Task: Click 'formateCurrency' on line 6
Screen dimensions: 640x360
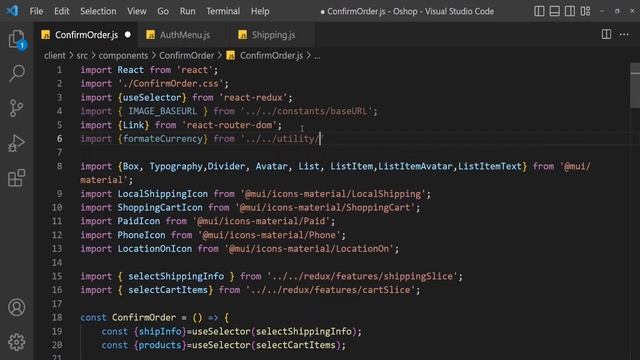Action: point(163,139)
